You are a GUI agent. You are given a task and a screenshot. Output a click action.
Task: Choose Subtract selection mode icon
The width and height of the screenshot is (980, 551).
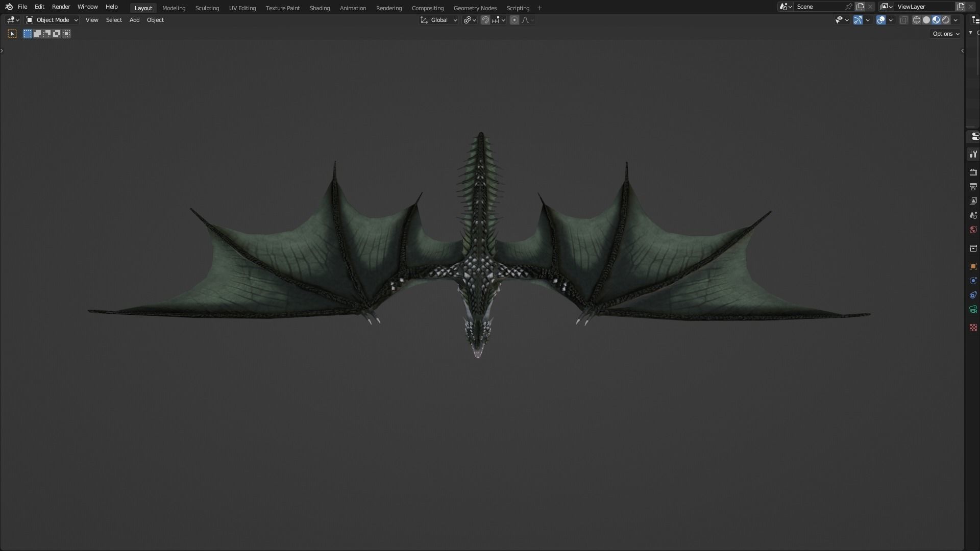(47, 34)
